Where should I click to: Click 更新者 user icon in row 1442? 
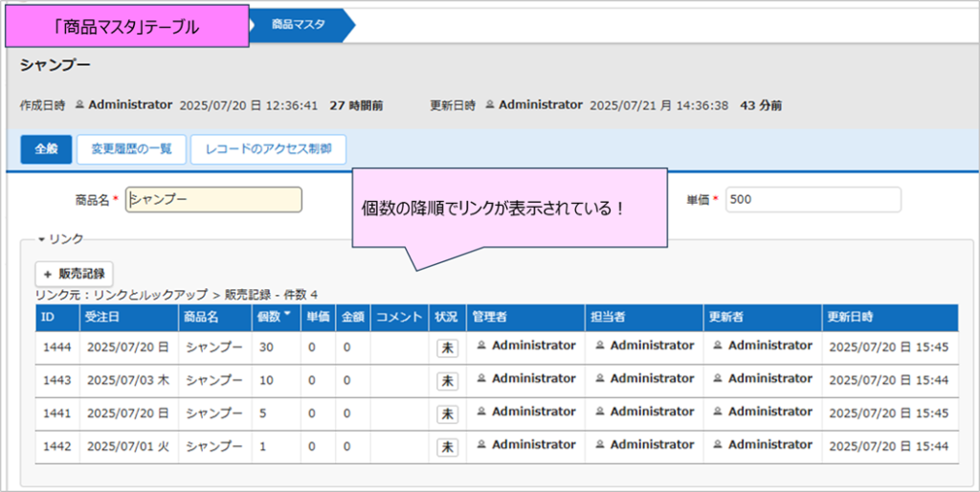718,444
